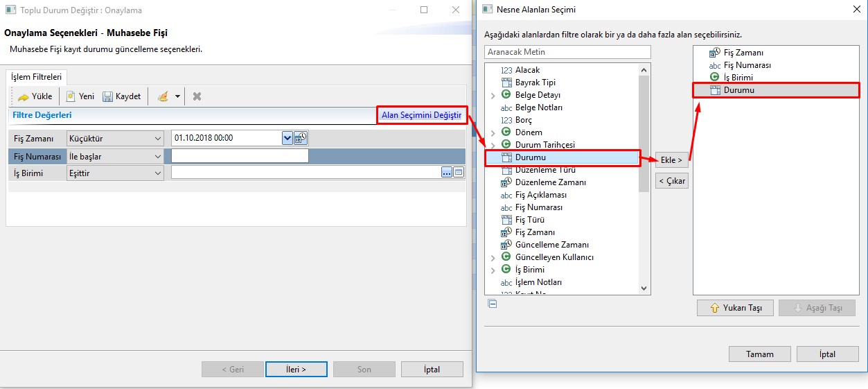Click the Yukarı Taşı button
This screenshot has height=389, width=868.
click(x=734, y=308)
